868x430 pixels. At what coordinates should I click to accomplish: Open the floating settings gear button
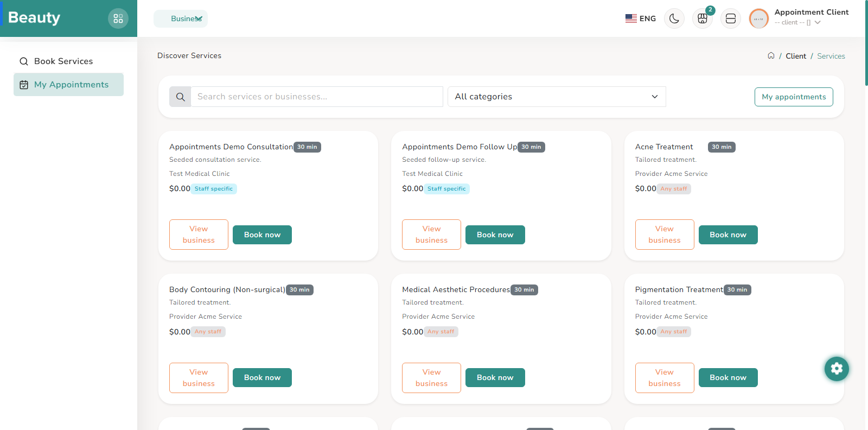pos(837,369)
